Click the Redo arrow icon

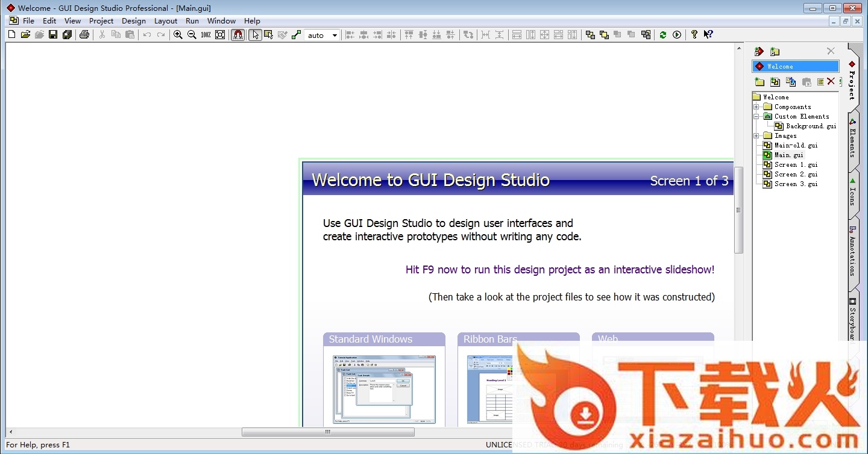coord(161,35)
